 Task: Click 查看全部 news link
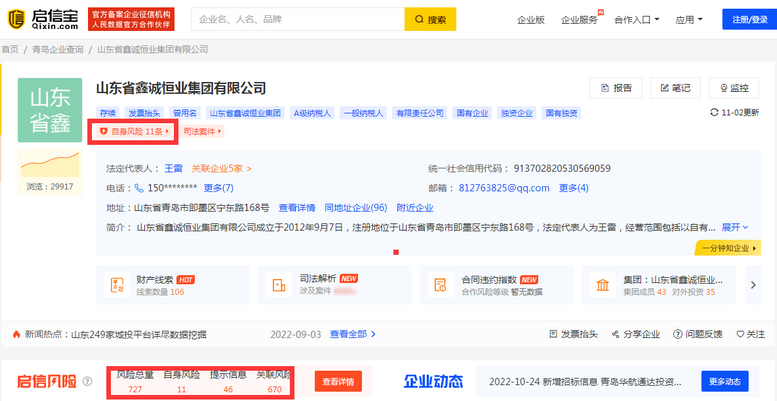click(x=353, y=334)
